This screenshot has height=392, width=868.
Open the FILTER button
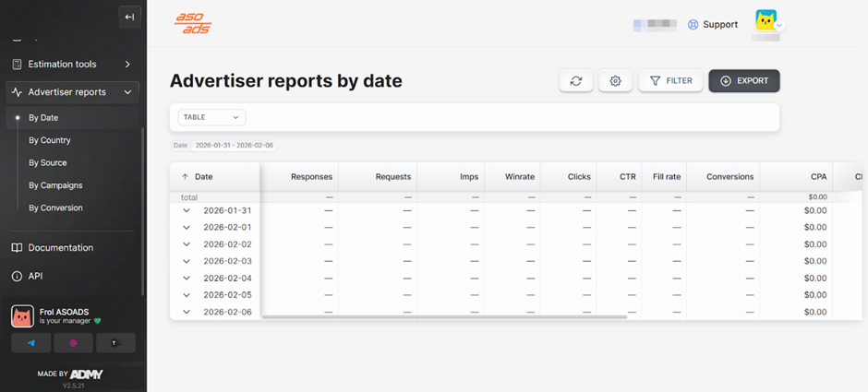coord(671,81)
